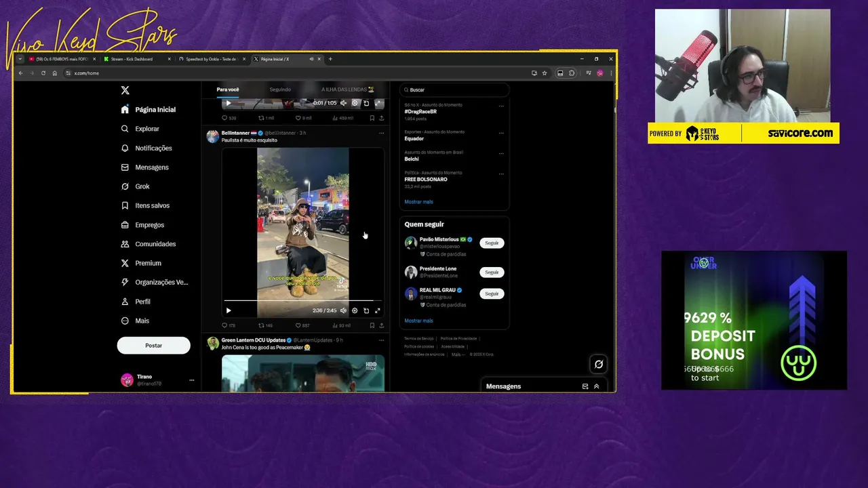Bookmark the Bellintanner post
The width and height of the screenshot is (868, 488).
pos(372,325)
